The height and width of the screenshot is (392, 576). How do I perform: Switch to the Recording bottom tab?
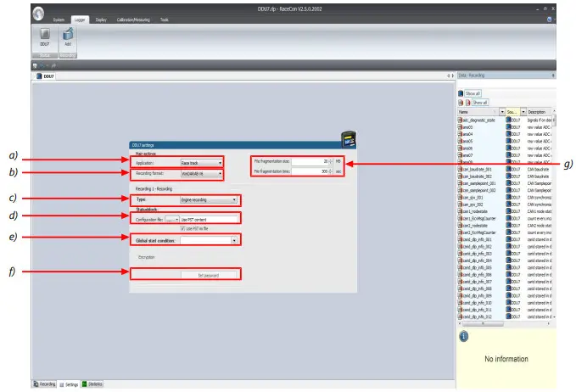coord(44,384)
